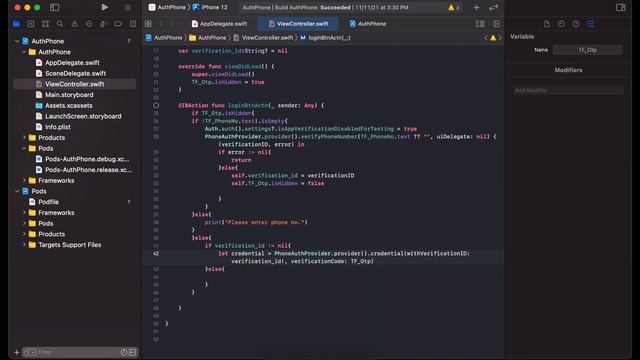The width and height of the screenshot is (640, 360).
Task: Select ViewController.swift in navigator
Action: coord(75,84)
